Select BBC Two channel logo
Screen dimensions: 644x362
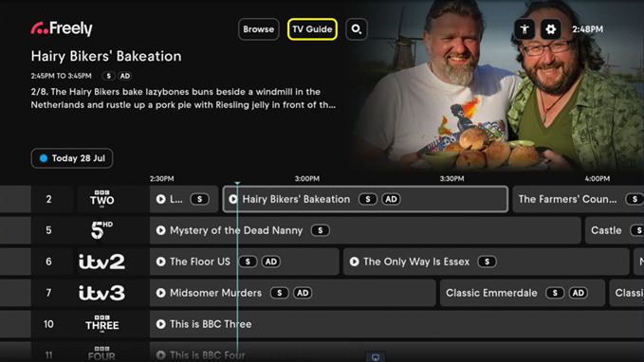(x=101, y=199)
